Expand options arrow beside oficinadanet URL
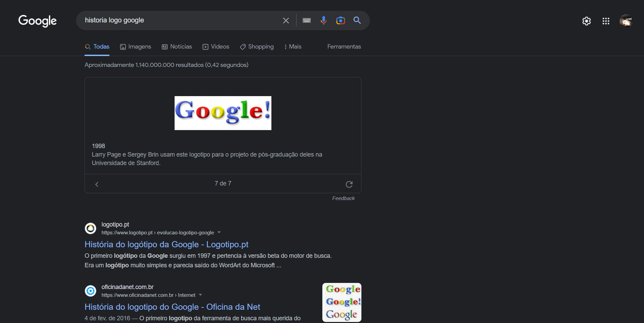The width and height of the screenshot is (644, 323). click(200, 295)
